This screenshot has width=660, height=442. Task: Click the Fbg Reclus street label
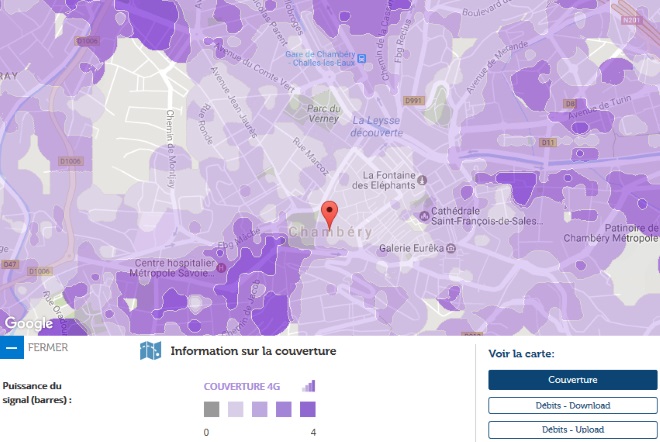coord(402,41)
